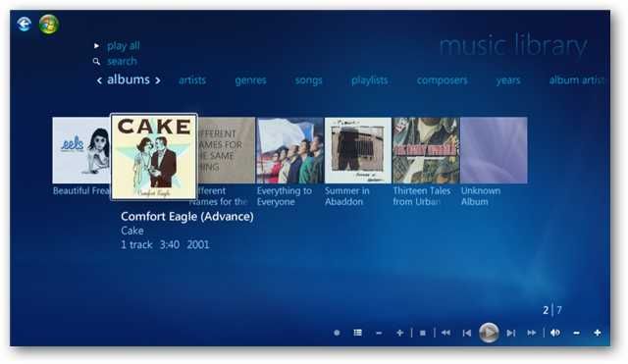Open the guide list icon
Image resolution: width=628 pixels, height=364 pixels.
click(357, 333)
